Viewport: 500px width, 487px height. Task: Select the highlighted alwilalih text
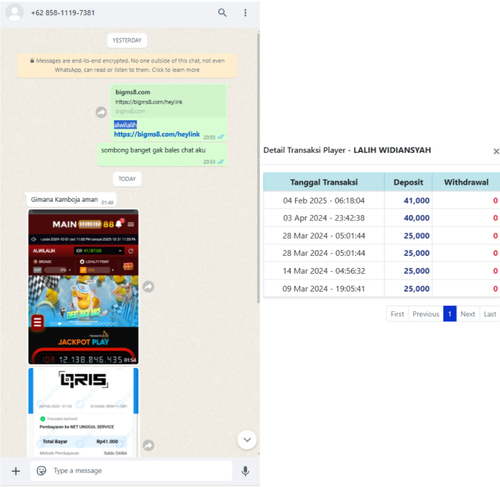(x=125, y=125)
